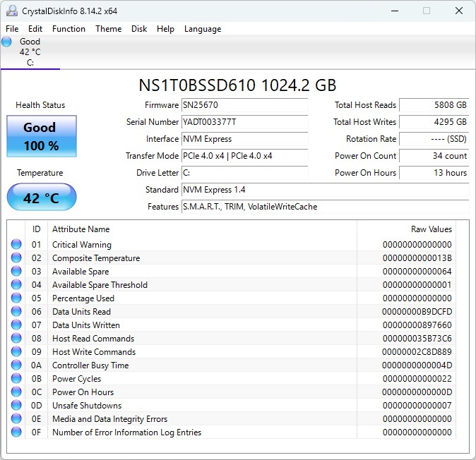Screen dimensions: 476x460
Task: Click the Serial Number field
Action: click(x=244, y=122)
